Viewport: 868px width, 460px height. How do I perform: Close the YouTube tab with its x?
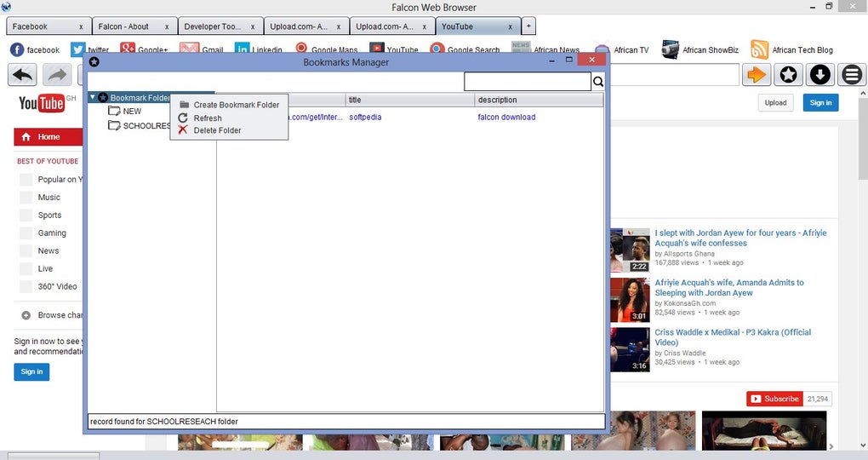[x=511, y=26]
